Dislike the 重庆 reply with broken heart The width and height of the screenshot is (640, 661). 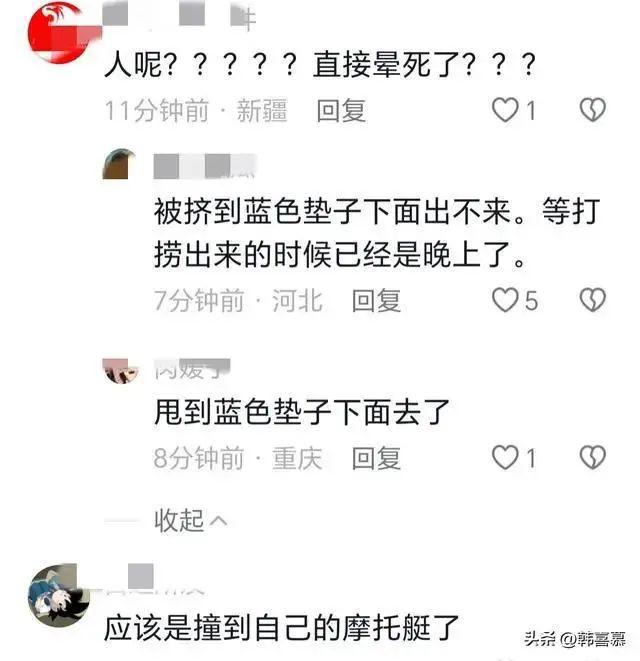tap(593, 457)
